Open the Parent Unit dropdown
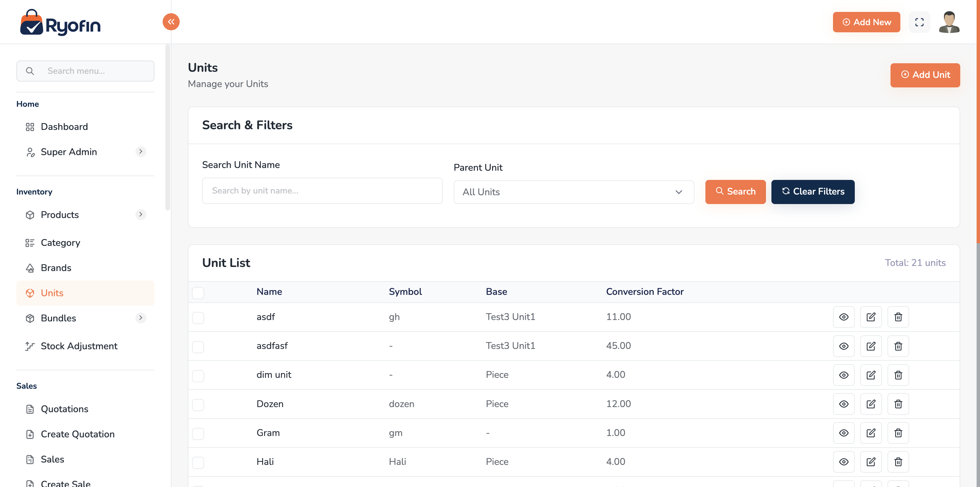 point(573,192)
